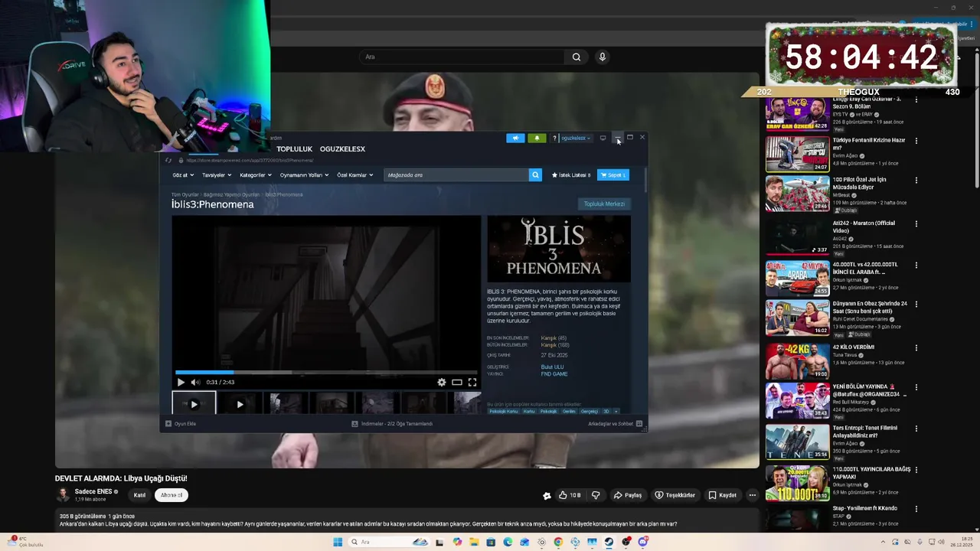Viewport: 980px width, 551px height.
Task: Expand more tags with plus button
Action: (616, 412)
